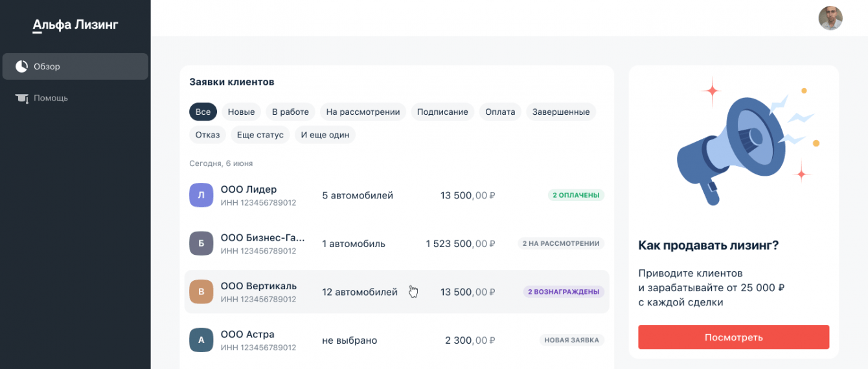Image resolution: width=868 pixels, height=369 pixels.
Task: Select the Все filter chip
Action: click(203, 112)
